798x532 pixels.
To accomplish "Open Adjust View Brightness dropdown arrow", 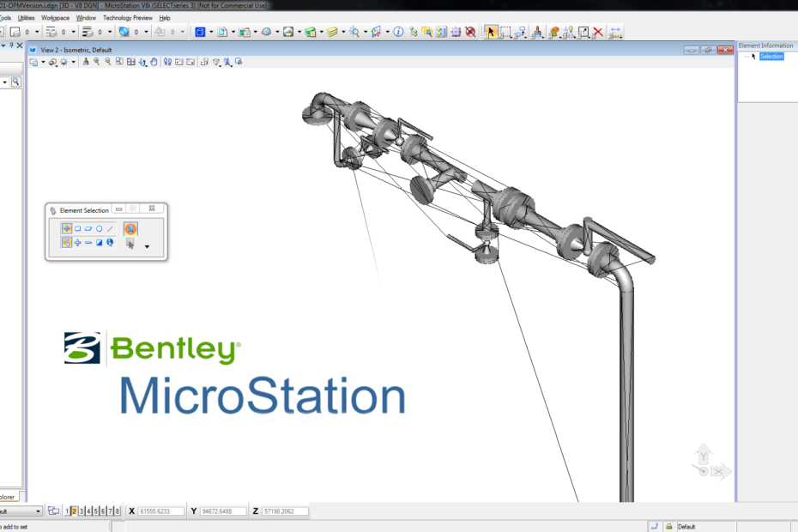I will pyautogui.click(x=73, y=62).
